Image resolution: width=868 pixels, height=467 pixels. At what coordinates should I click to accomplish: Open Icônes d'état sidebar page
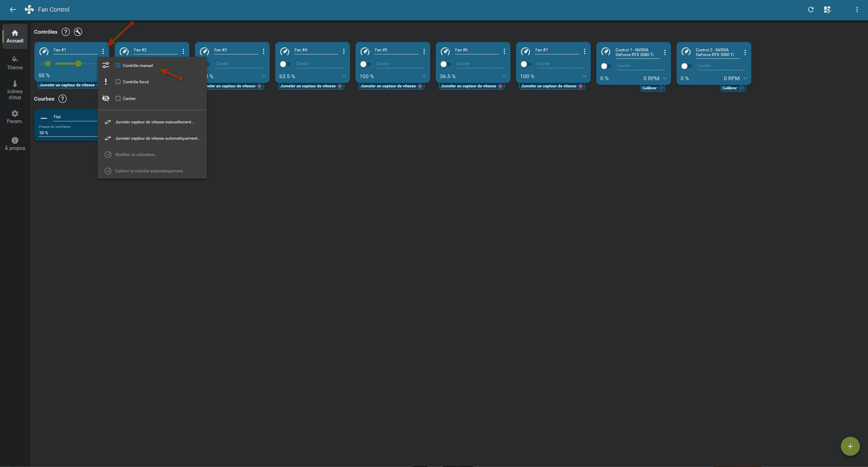(x=15, y=90)
